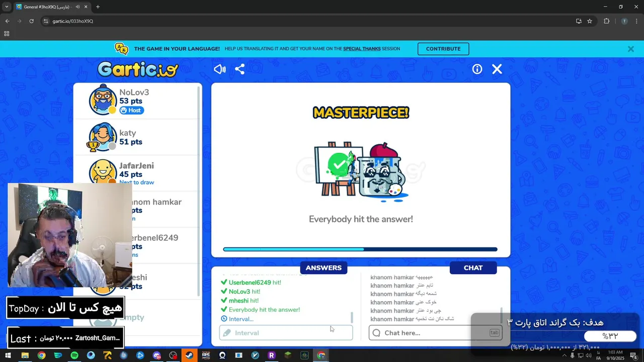Open Steam from the taskbar
The width and height of the screenshot is (644, 362).
190,355
